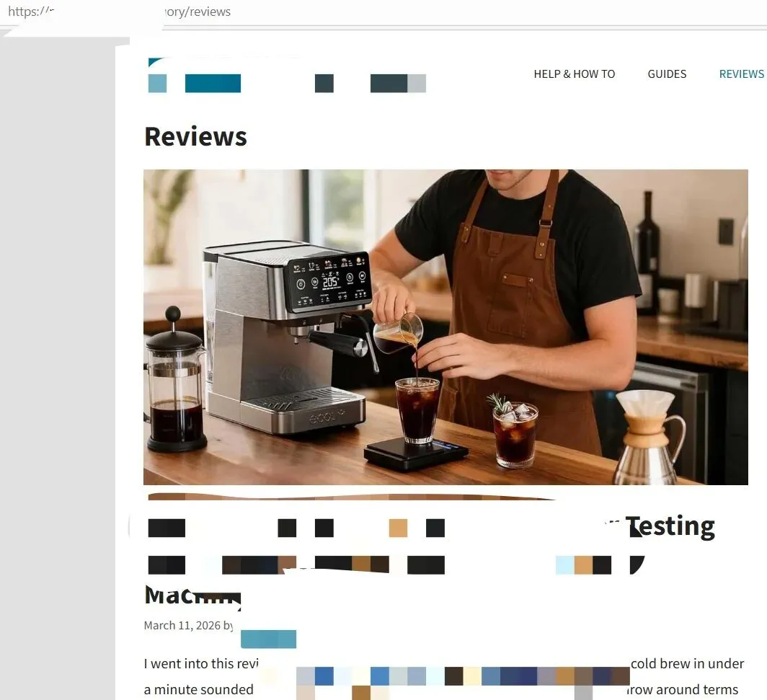Click the excerpt text "cold brew in under"
This screenshot has width=767, height=700.
tap(687, 664)
